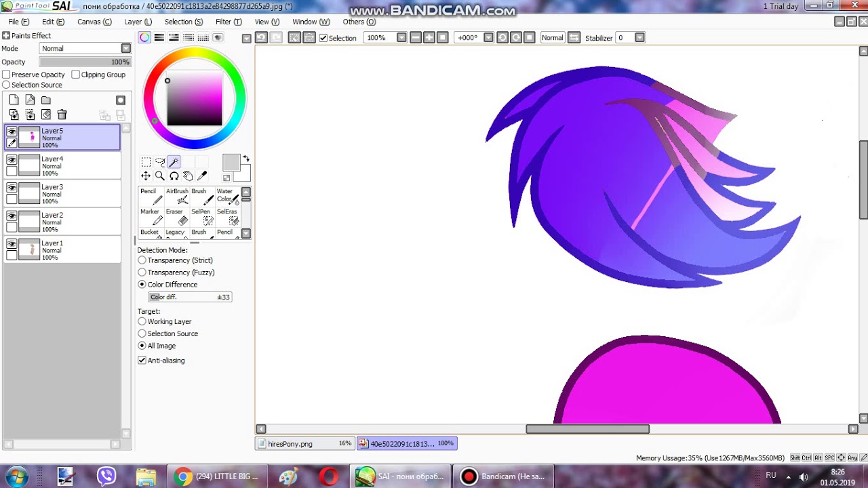The width and height of the screenshot is (868, 488).
Task: Open the zoom percentage dropdown
Action: pyautogui.click(x=401, y=38)
